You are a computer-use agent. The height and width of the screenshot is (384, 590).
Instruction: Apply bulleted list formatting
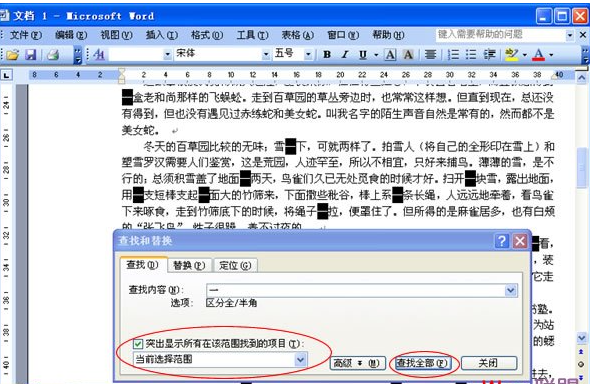pos(471,55)
